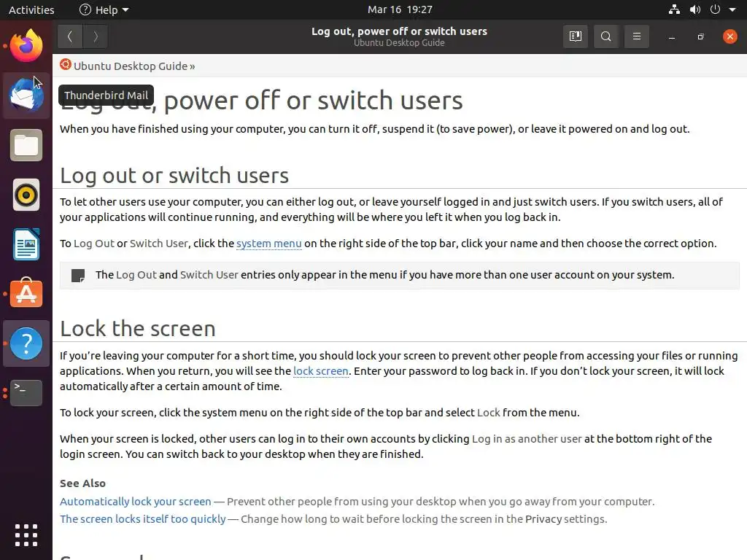The image size is (747, 560).
Task: Go forward using the right arrow button
Action: tap(96, 36)
